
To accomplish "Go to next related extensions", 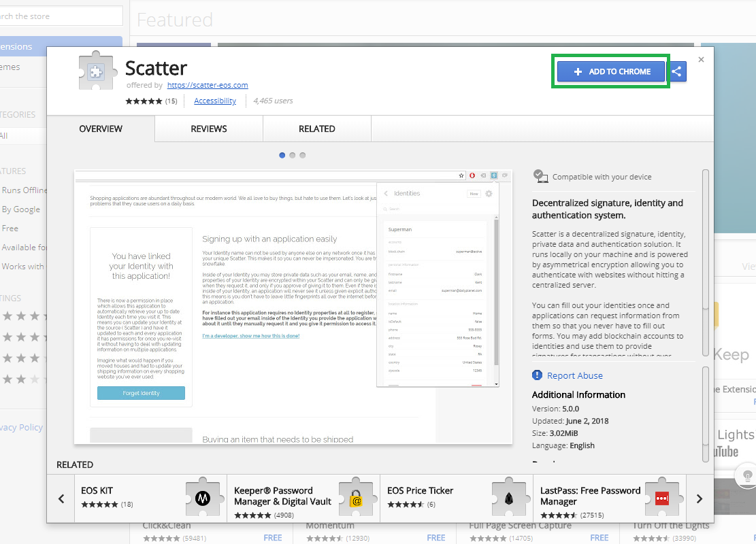I will (x=700, y=498).
